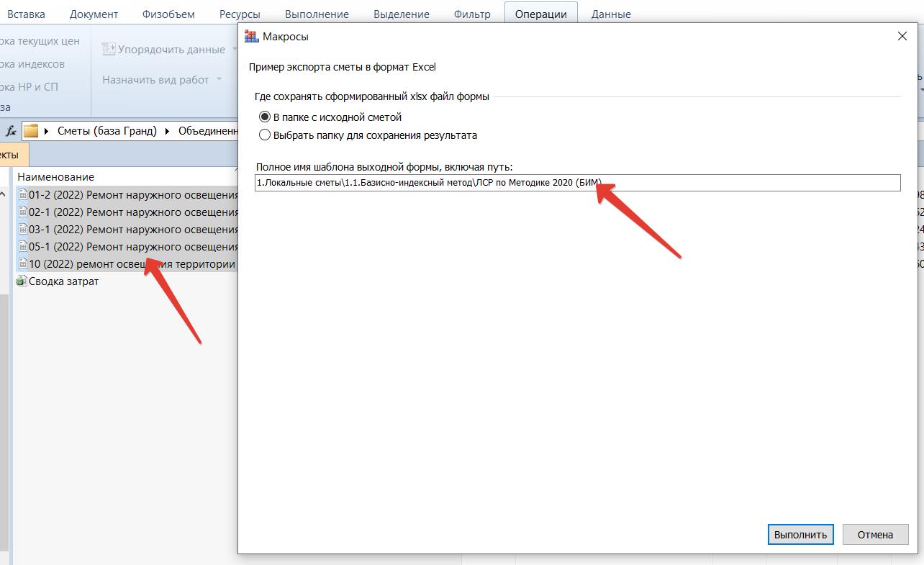Screen dimensions: 924x565
Task: Click the text 'Пример экспорта сметы в формат Excel'
Action: click(x=343, y=67)
